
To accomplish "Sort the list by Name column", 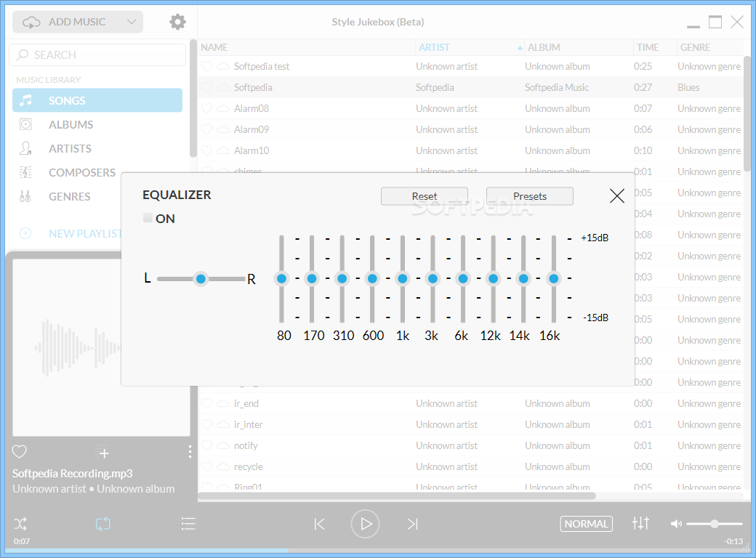I will tap(214, 47).
